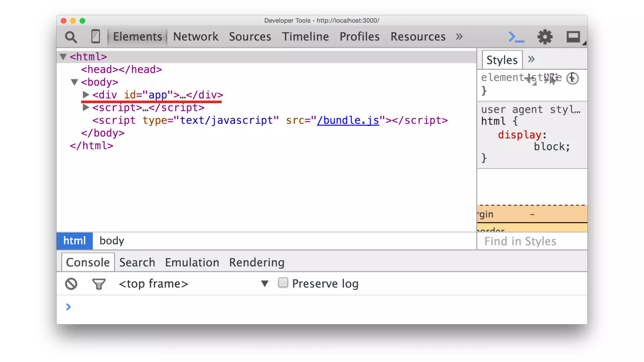Select body in the breadcrumb bar
The height and width of the screenshot is (362, 644).
(x=112, y=241)
